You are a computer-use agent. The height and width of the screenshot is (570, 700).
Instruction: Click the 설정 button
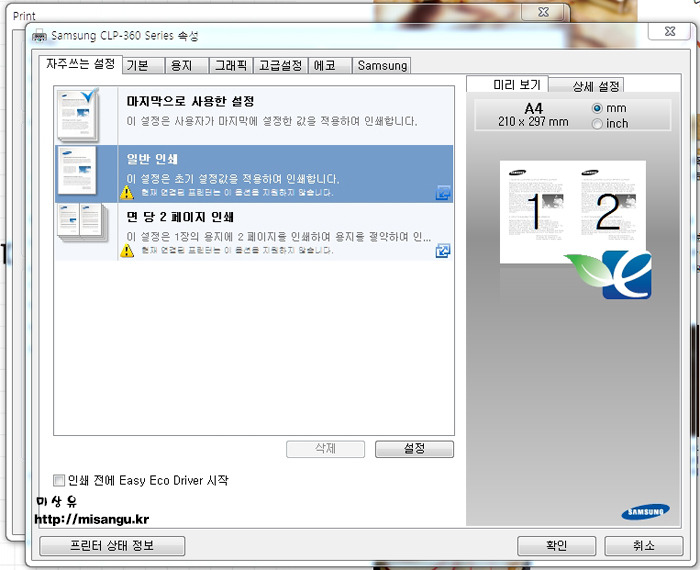[414, 449]
